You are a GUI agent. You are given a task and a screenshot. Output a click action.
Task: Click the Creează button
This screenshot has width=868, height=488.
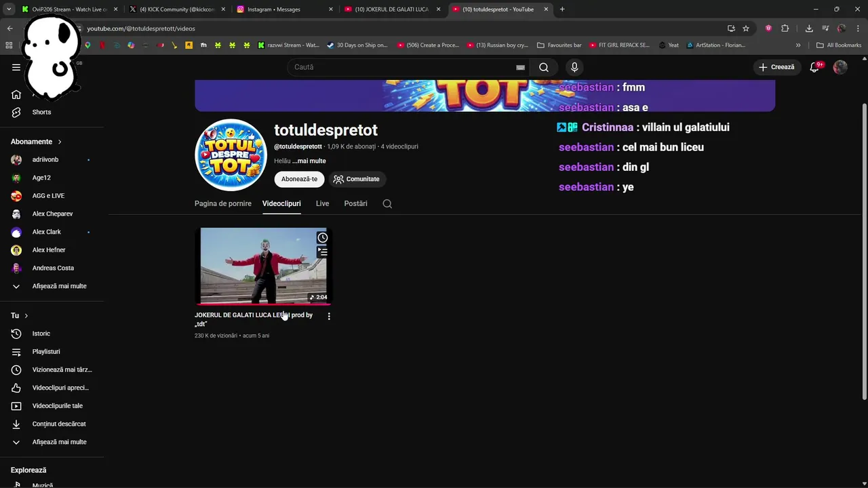pos(776,67)
